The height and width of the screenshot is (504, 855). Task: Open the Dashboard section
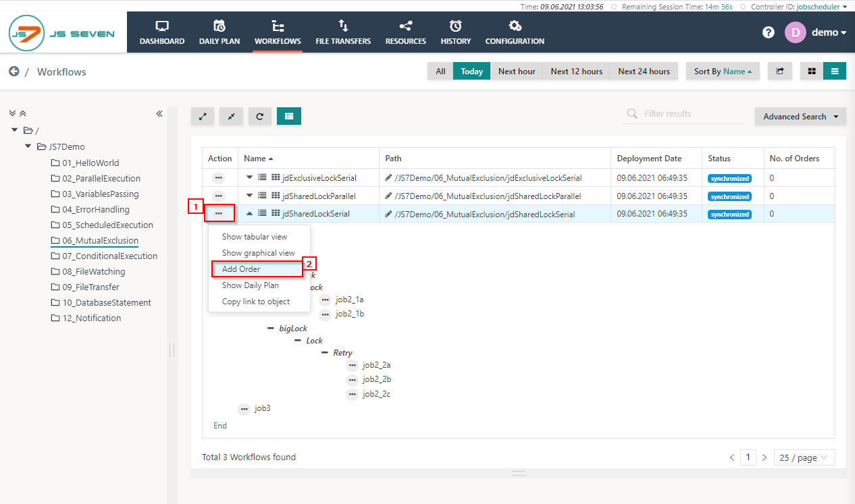tap(161, 32)
